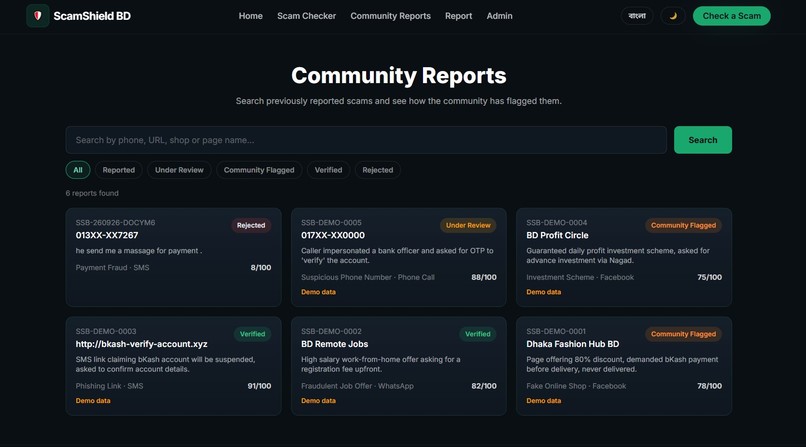Image resolution: width=806 pixels, height=447 pixels.
Task: Click Verified badge on bkash-verify-account.xyz card
Action: pyautogui.click(x=252, y=334)
